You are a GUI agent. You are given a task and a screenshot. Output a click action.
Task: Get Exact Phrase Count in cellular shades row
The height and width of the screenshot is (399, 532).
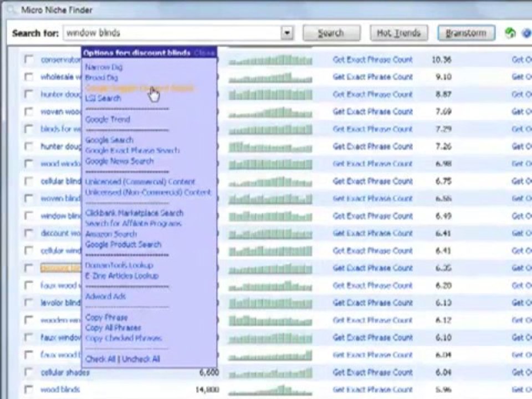tap(372, 372)
